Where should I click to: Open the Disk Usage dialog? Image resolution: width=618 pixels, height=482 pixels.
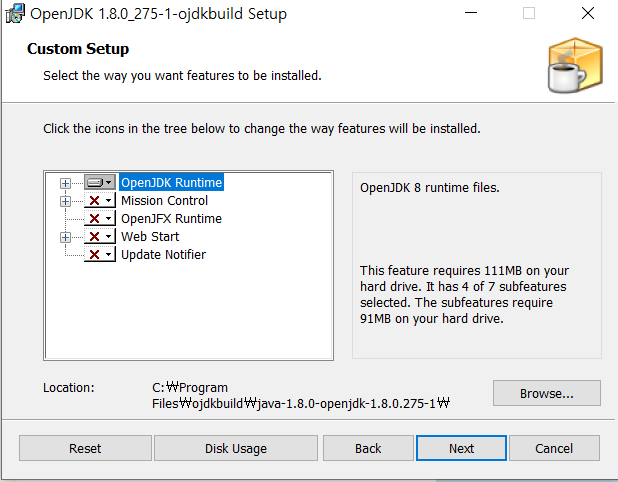click(236, 448)
